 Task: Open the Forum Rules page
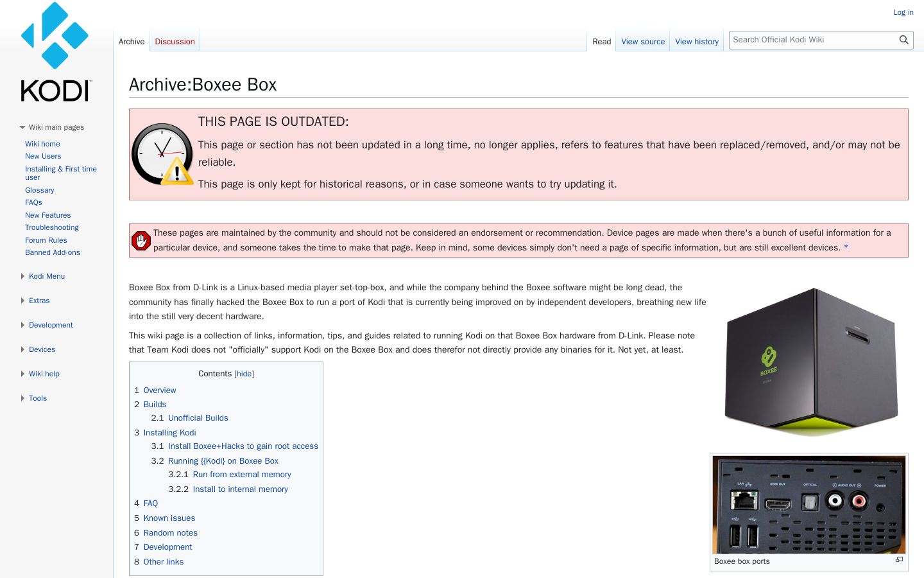coord(46,240)
